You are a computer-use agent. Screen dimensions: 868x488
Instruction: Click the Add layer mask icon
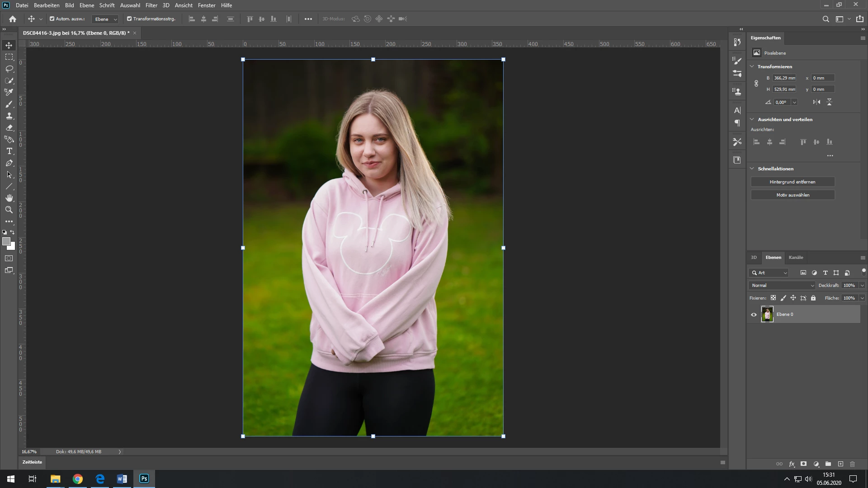click(803, 464)
